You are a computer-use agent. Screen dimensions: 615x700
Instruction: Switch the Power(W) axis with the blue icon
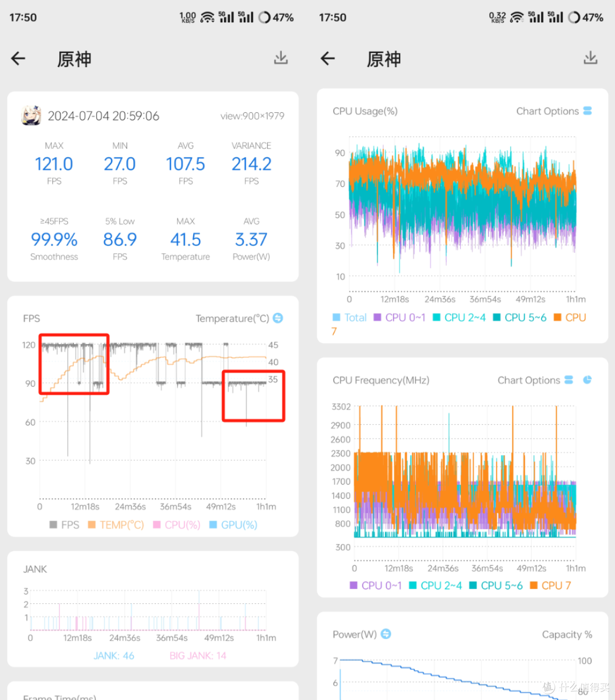click(x=386, y=634)
